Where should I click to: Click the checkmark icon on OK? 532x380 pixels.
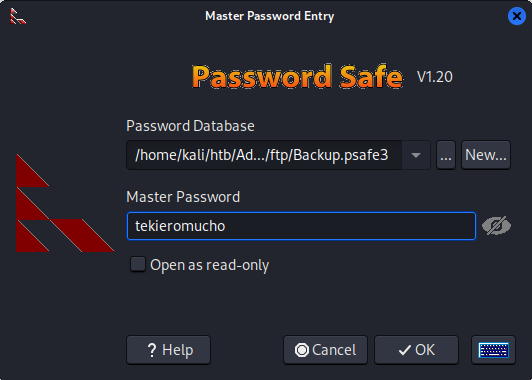(405, 350)
